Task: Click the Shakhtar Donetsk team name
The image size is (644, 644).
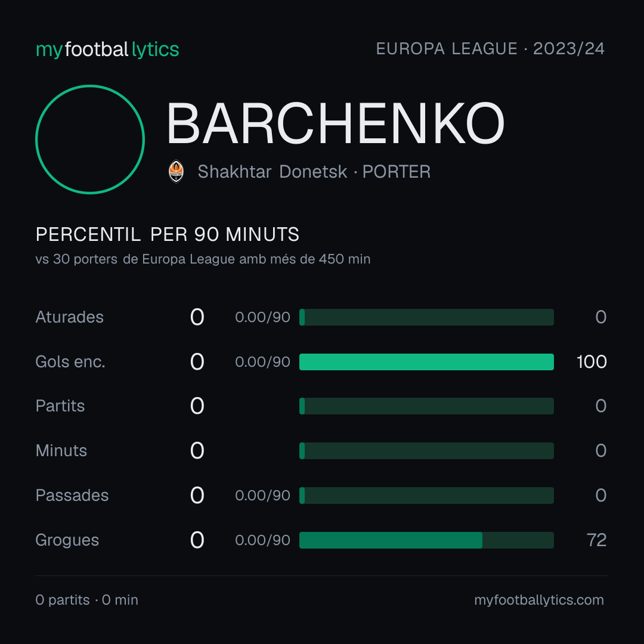Action: pyautogui.click(x=273, y=172)
